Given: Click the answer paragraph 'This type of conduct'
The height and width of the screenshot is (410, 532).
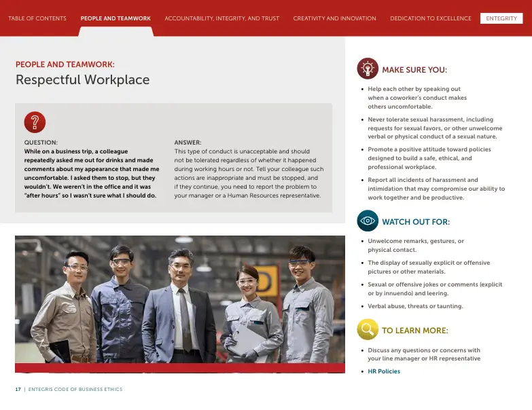Looking at the screenshot, I should point(249,174).
